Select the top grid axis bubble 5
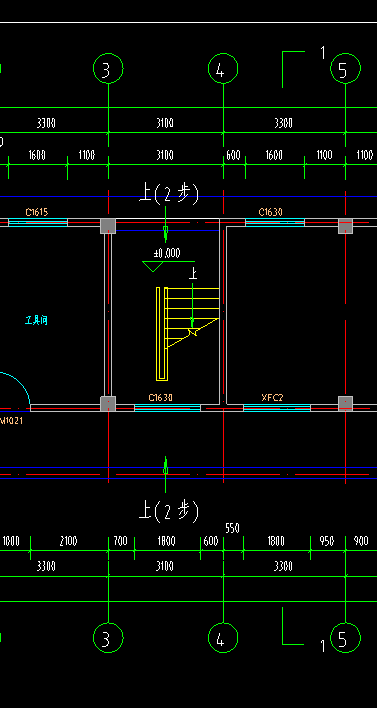 tap(345, 69)
